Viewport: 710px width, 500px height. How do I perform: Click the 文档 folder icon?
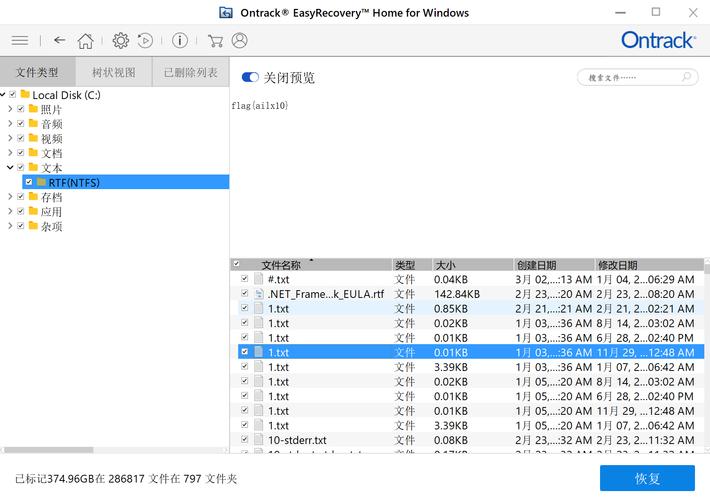33,153
